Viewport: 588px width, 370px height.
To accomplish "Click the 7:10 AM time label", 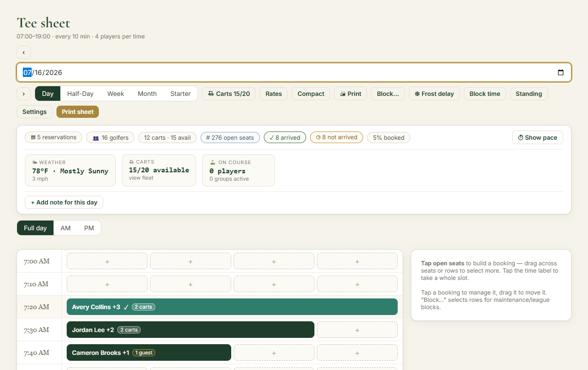I will point(37,284).
